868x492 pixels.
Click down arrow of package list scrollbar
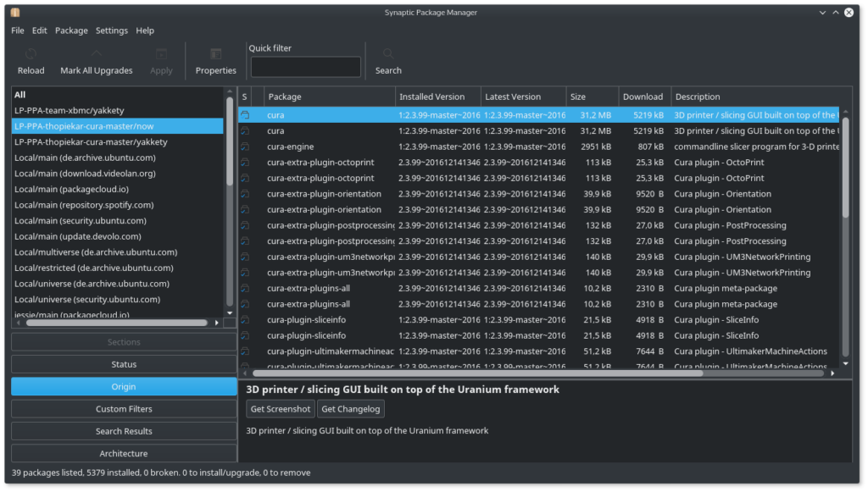(x=845, y=364)
